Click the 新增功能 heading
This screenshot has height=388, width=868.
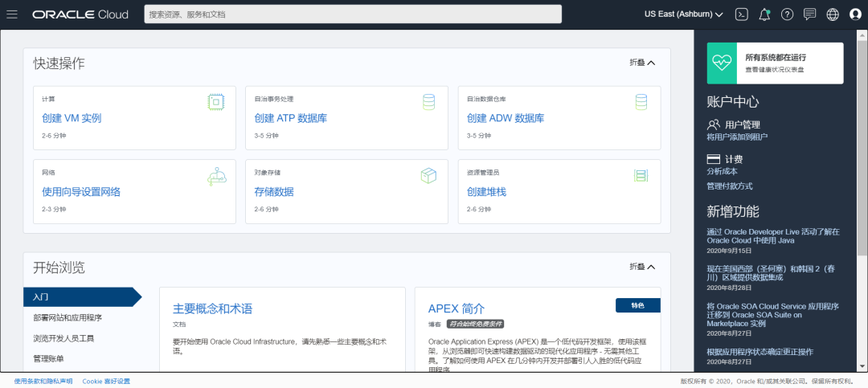733,211
